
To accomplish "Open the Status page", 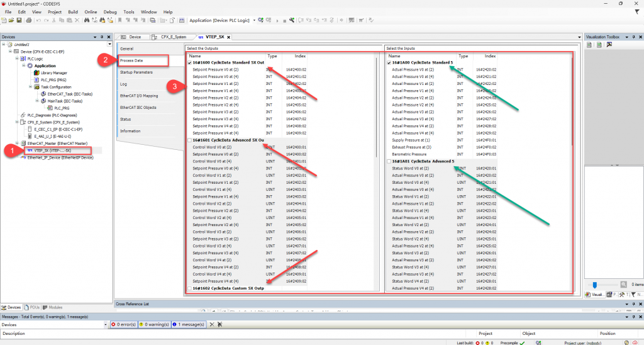I will tap(125, 119).
